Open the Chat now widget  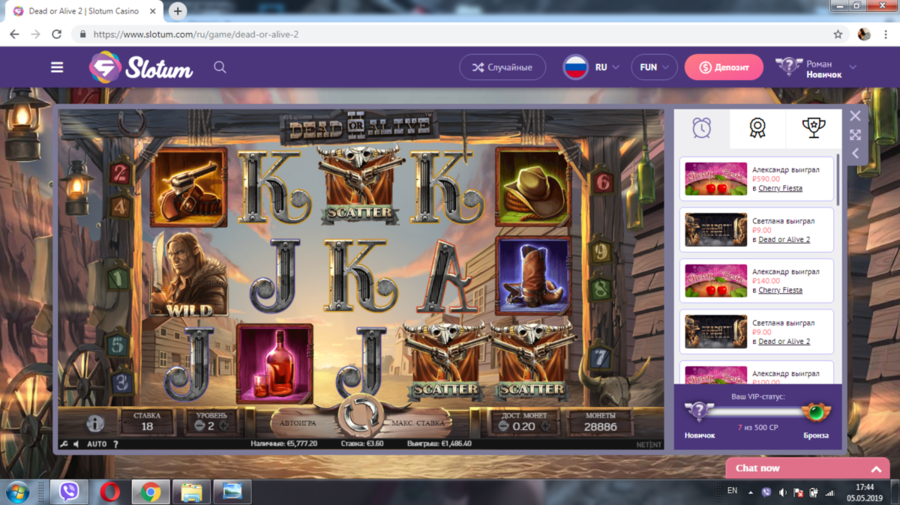pos(806,468)
